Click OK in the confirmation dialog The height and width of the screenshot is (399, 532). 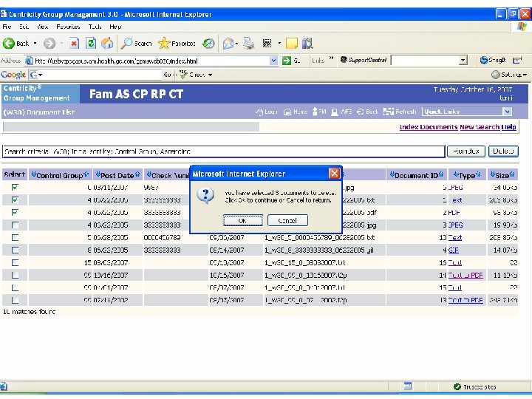point(242,220)
